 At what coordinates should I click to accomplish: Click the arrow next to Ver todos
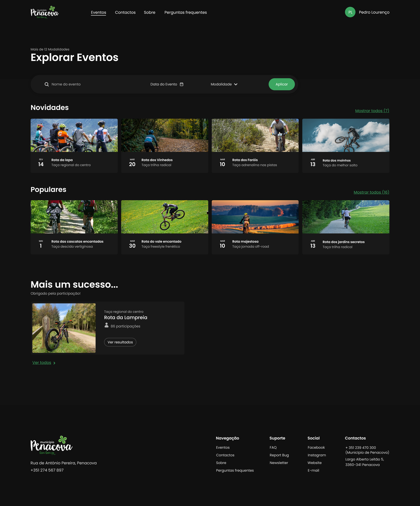(x=54, y=363)
